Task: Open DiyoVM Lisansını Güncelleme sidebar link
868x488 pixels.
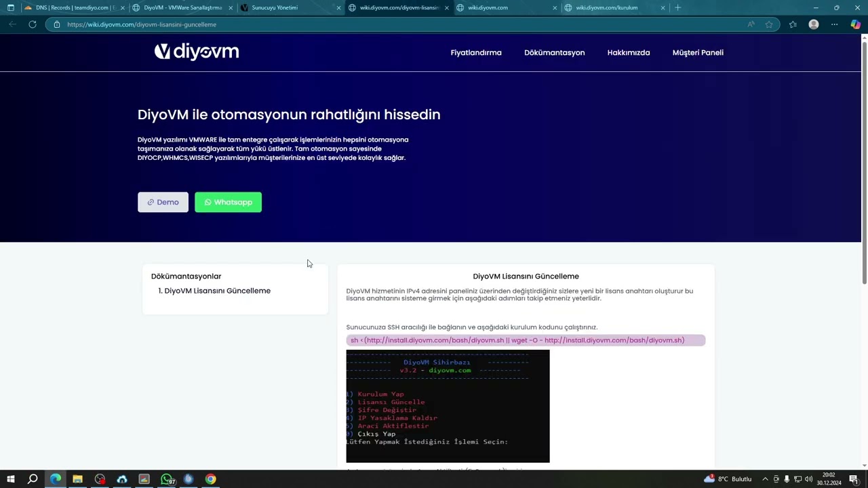Action: coord(217,291)
